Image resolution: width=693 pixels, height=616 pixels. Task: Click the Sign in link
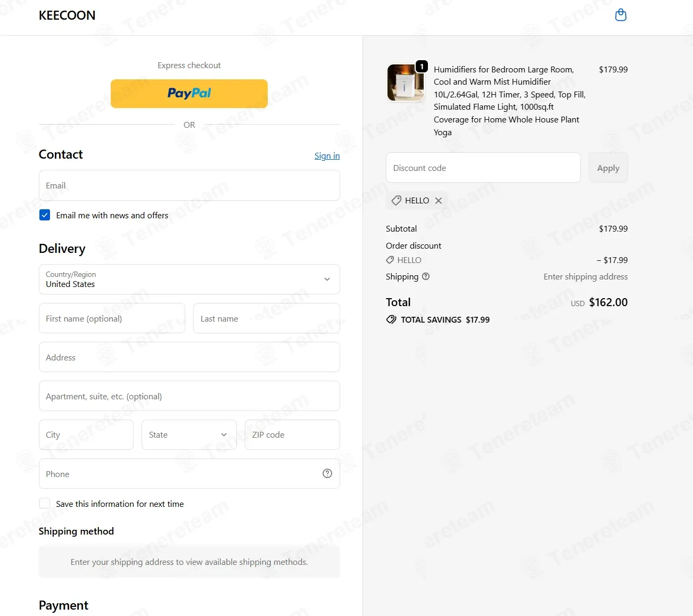tap(327, 155)
